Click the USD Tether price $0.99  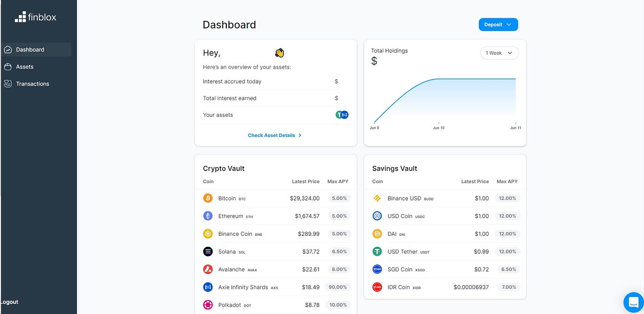482,251
